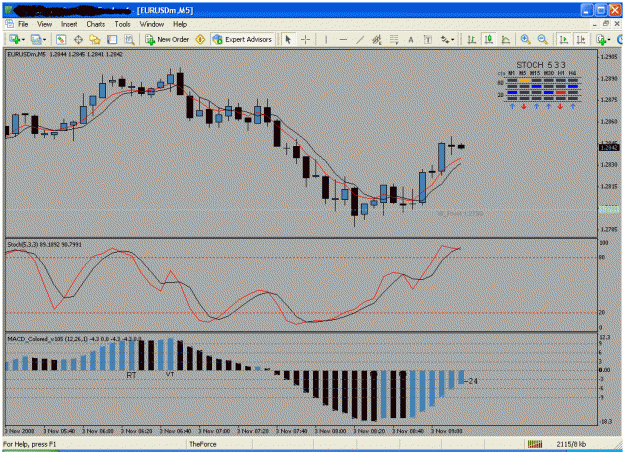
Task: Switch chart to bar chart mode
Action: click(x=472, y=39)
